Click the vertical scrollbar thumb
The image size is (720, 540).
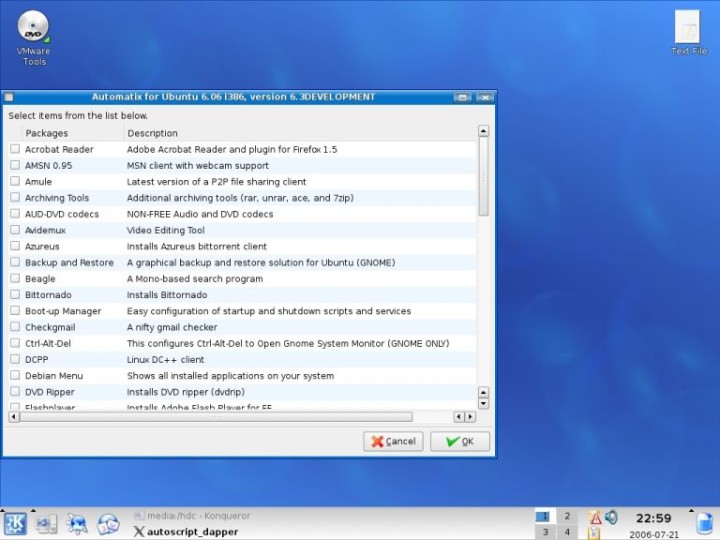(x=483, y=176)
